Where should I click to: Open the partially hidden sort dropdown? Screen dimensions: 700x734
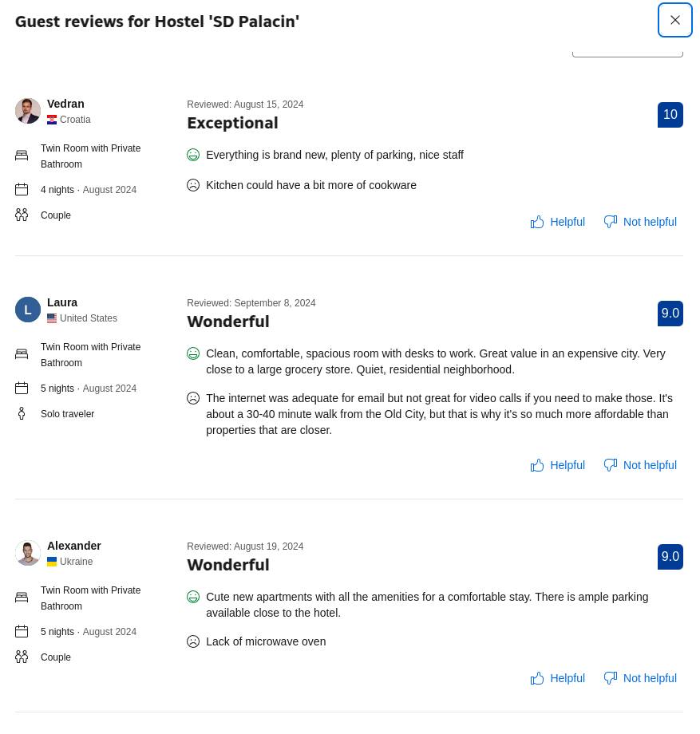(x=627, y=49)
